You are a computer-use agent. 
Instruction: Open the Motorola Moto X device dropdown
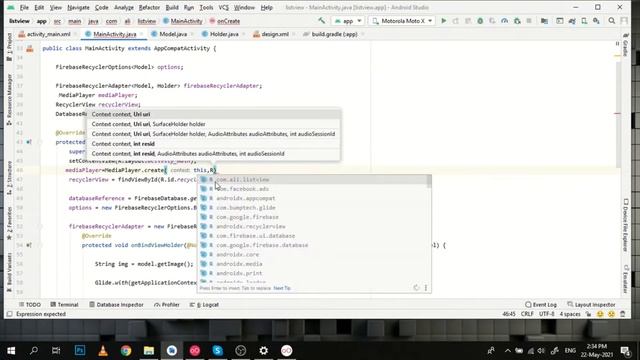tap(402, 21)
